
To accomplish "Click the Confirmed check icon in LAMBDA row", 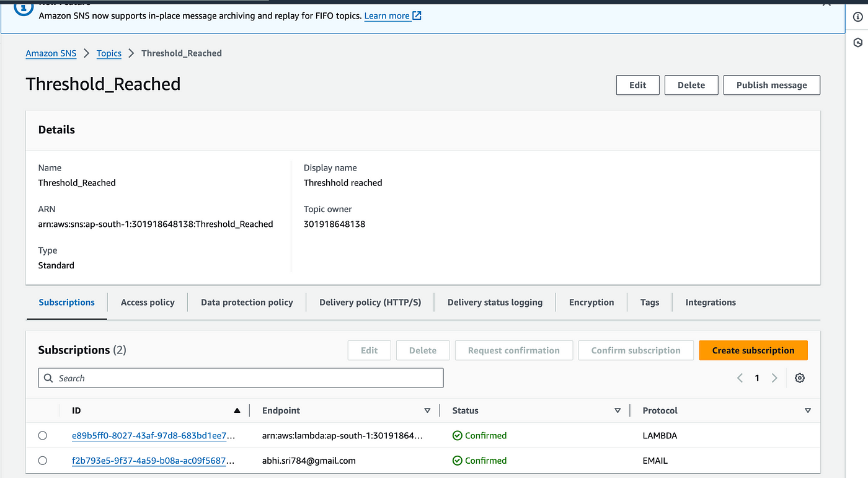I will [x=458, y=436].
